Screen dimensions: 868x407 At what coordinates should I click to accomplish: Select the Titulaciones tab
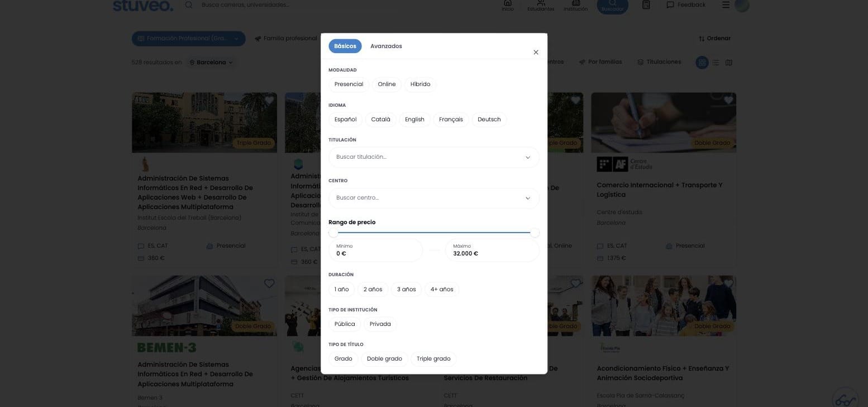click(x=659, y=62)
